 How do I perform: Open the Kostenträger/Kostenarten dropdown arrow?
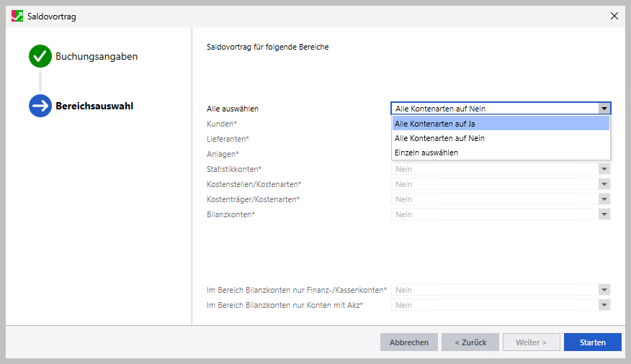(604, 199)
